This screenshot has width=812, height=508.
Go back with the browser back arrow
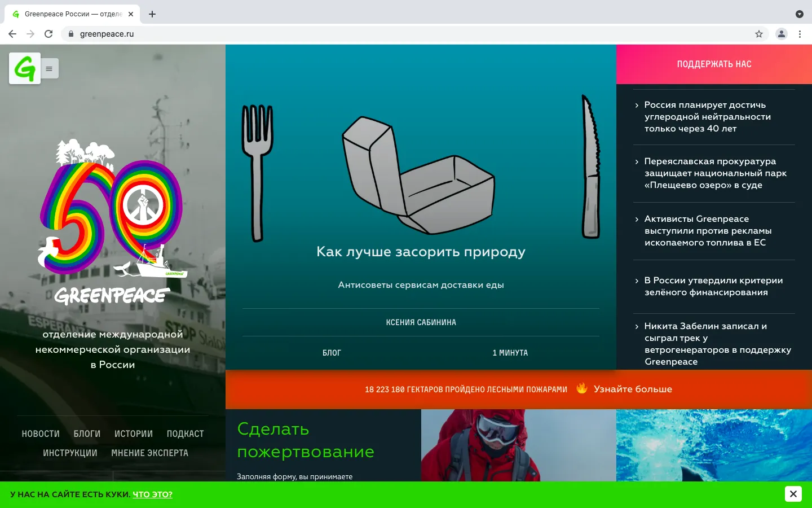pos(12,34)
